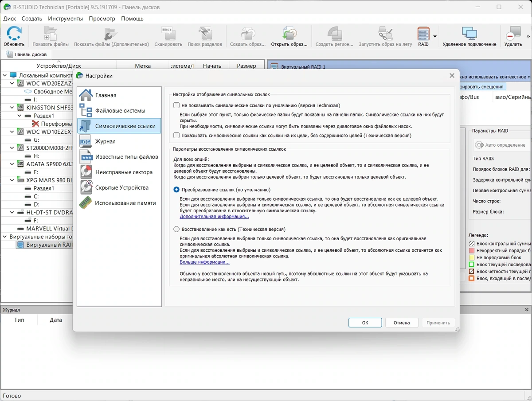Click the Дополнительная информация link

coord(214,217)
